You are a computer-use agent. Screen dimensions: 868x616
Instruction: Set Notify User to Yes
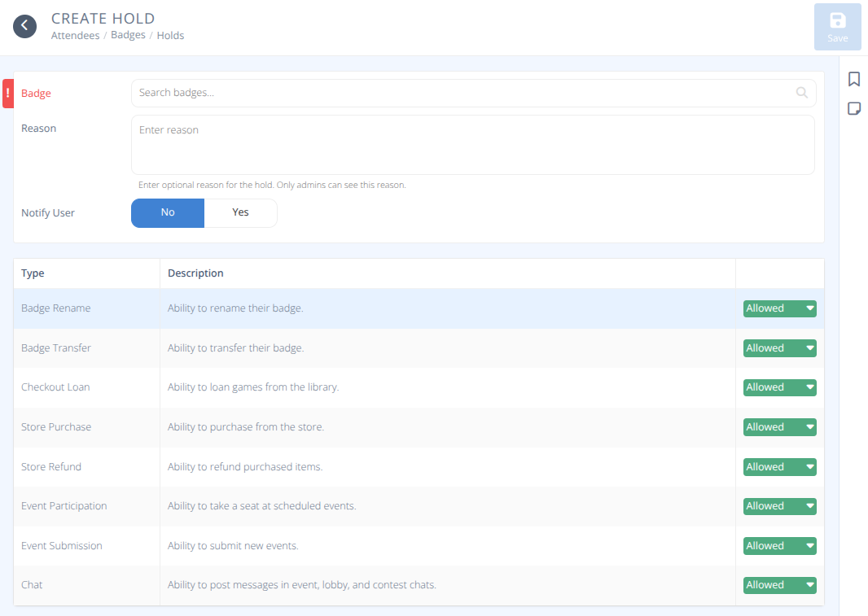(x=240, y=212)
